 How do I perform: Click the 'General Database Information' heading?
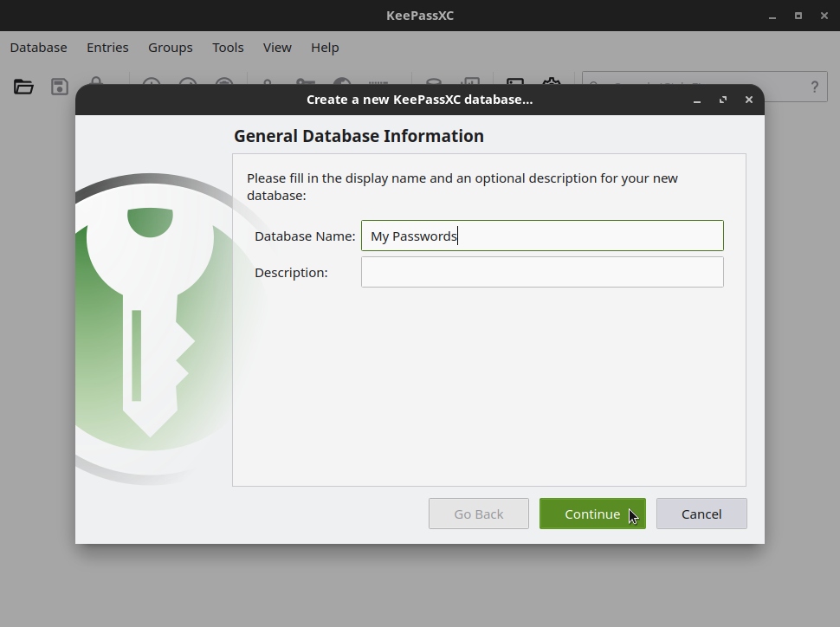(359, 136)
